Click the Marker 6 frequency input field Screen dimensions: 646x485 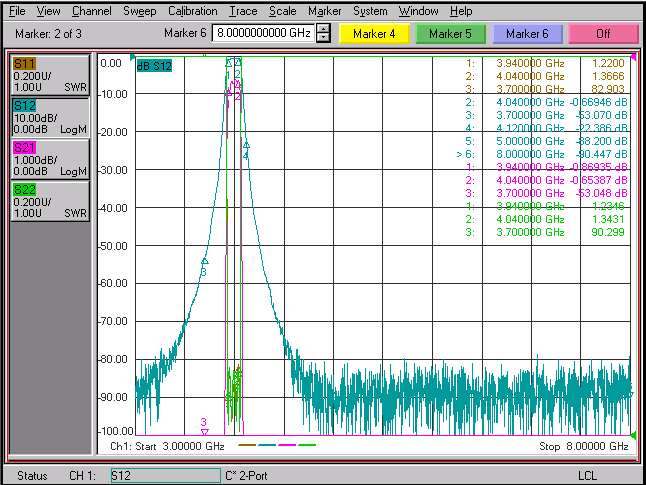tap(263, 33)
